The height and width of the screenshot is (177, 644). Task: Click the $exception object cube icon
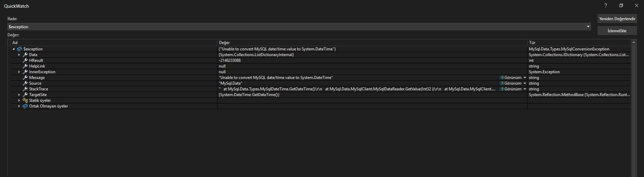coord(19,49)
